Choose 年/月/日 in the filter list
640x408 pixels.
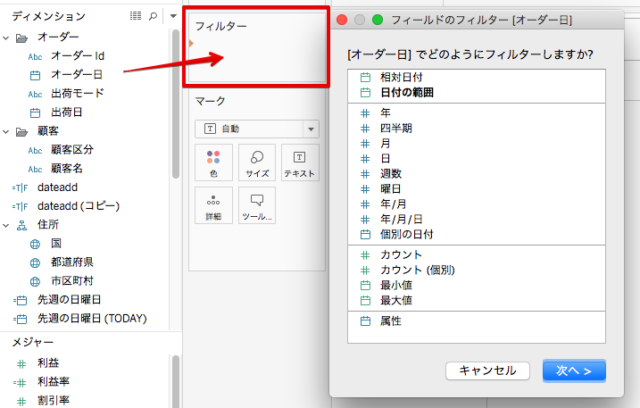pos(476,219)
